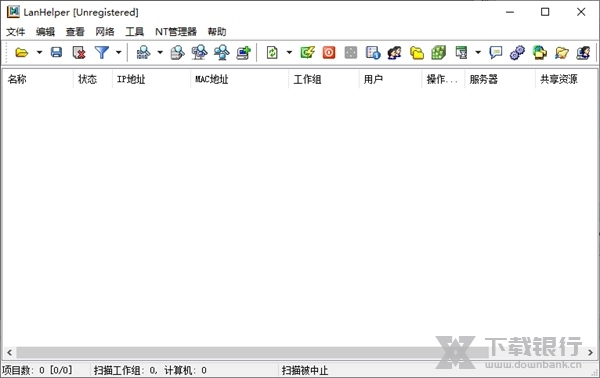Click the 扫描工作组: 0, 计算机: 0 status text
The image size is (600, 378).
pyautogui.click(x=150, y=370)
